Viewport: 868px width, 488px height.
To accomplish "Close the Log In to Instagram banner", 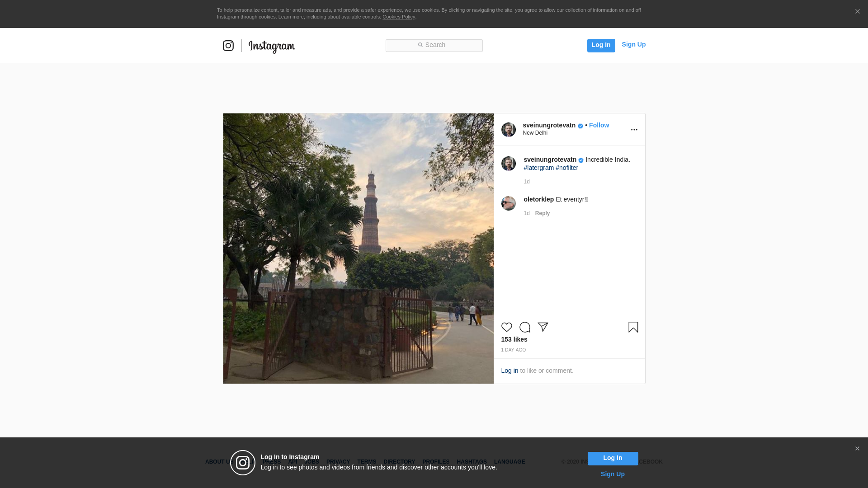I will point(857,449).
